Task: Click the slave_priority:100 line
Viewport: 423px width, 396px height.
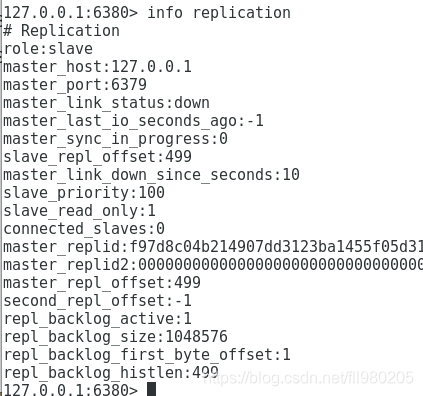Action: coord(84,193)
